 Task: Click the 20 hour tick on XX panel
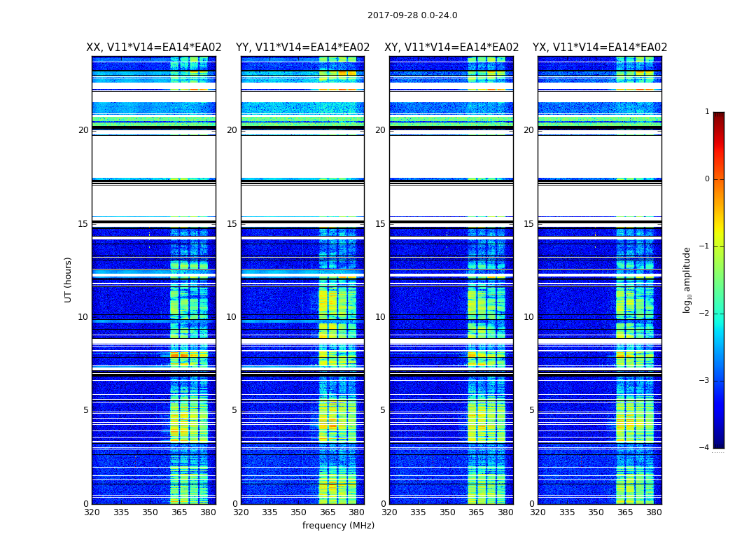[x=83, y=129]
